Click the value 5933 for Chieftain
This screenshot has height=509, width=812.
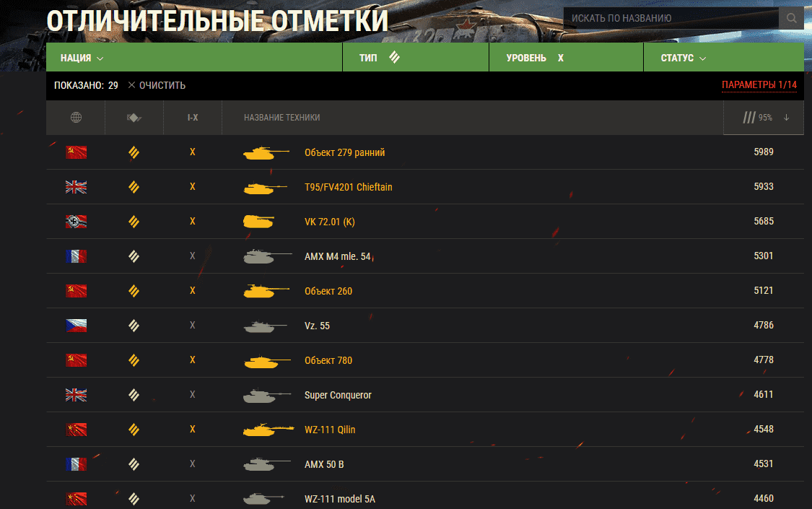[764, 187]
